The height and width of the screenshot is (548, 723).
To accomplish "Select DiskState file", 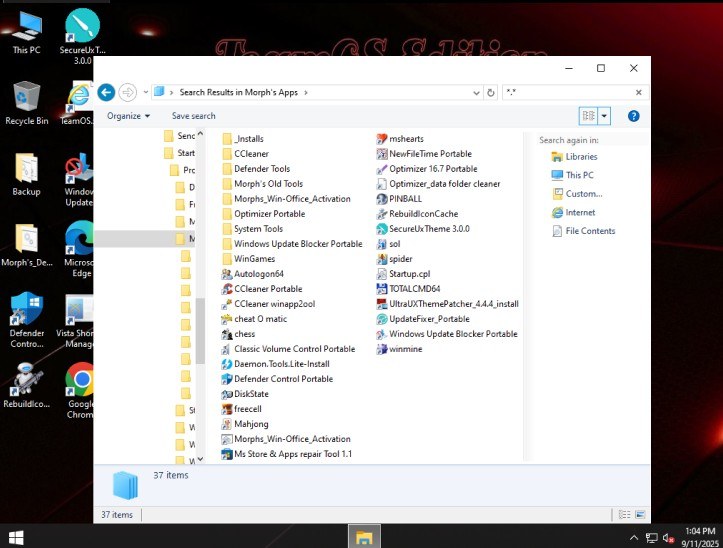I will point(245,394).
